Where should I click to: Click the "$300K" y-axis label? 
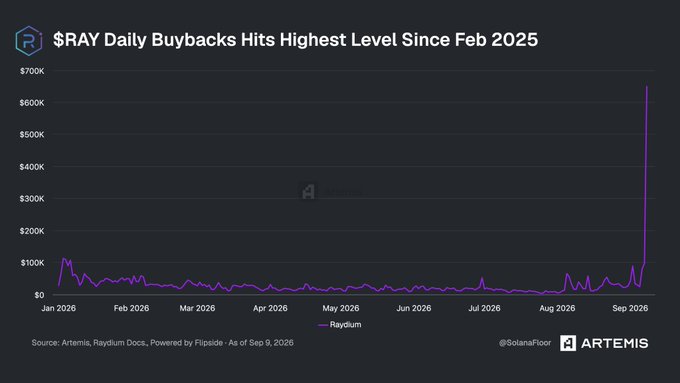click(32, 199)
